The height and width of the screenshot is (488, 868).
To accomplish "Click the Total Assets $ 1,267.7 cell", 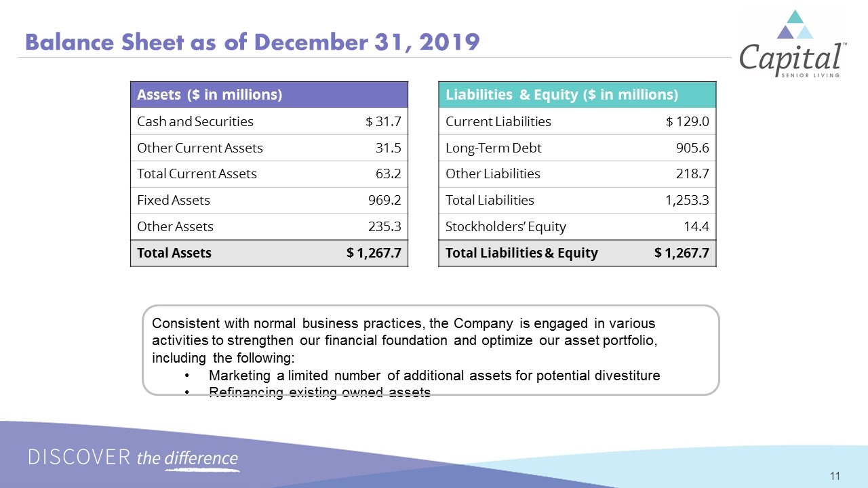I will [374, 253].
